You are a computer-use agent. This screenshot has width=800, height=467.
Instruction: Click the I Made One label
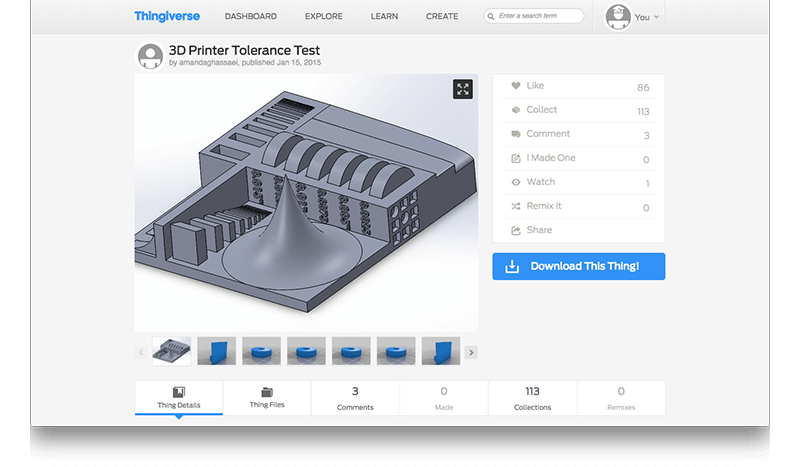[x=551, y=158]
